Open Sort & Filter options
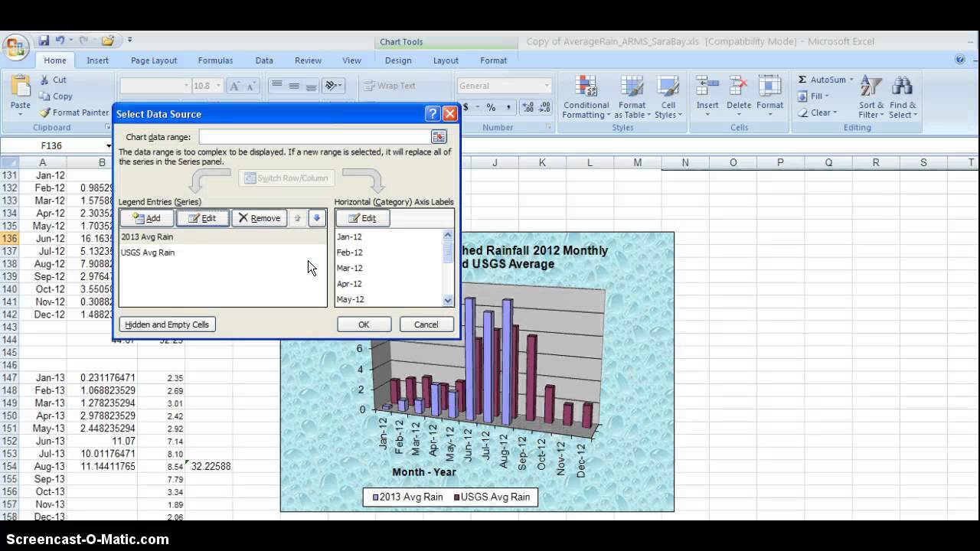 coord(871,96)
